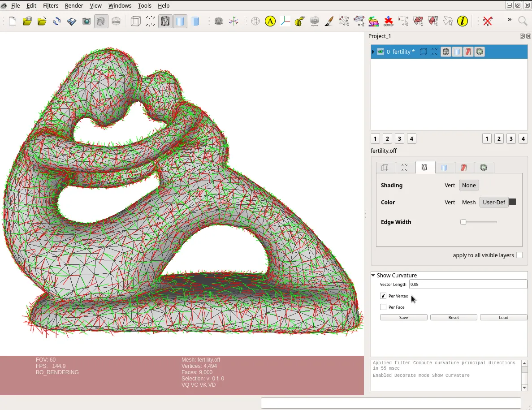Click the delete selected vertices red X icon
This screenshot has width=532, height=410.
(x=488, y=21)
